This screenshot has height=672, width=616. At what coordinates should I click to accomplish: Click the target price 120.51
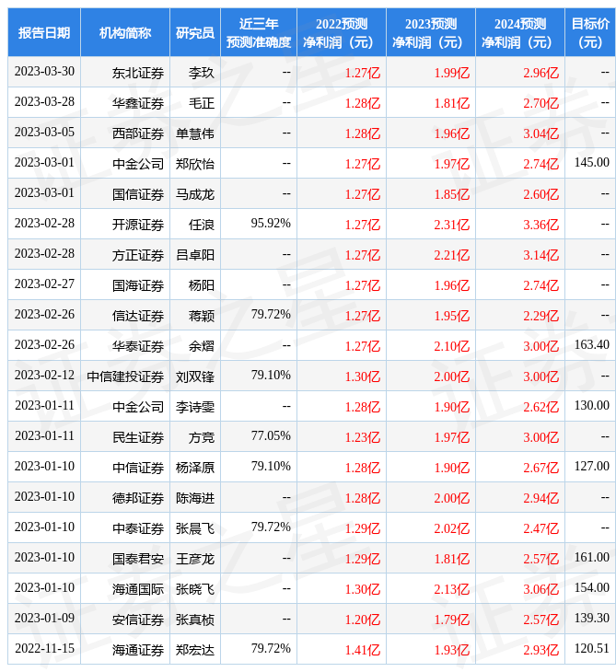coord(591,649)
